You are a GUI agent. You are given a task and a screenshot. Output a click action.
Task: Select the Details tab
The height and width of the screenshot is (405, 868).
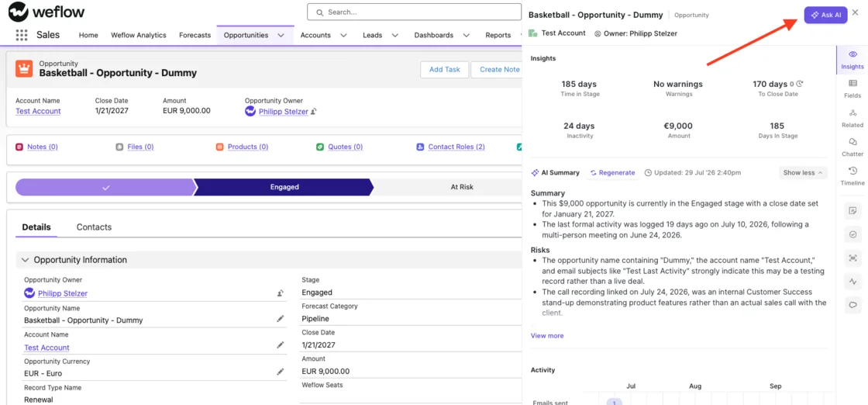coord(36,227)
